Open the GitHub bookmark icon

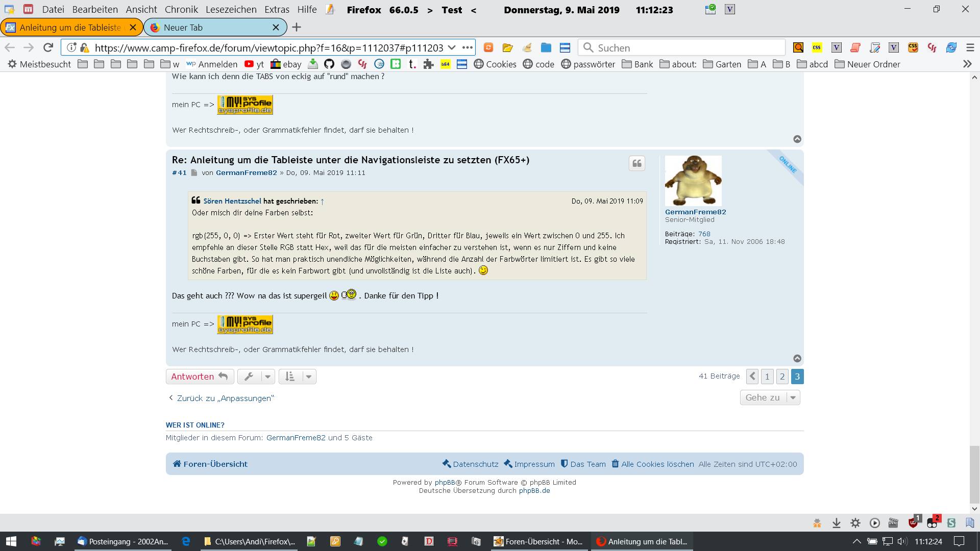pyautogui.click(x=329, y=64)
